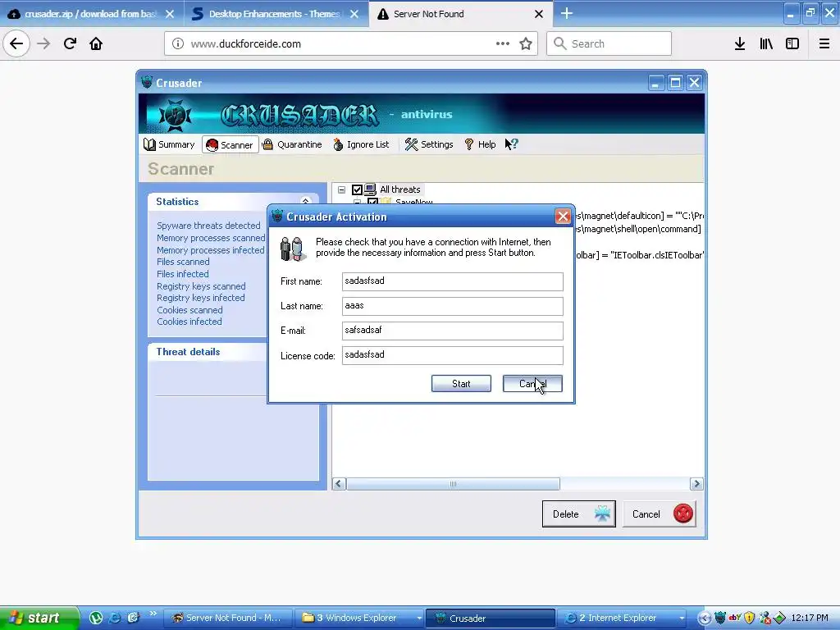Click the First name input field

(x=453, y=281)
